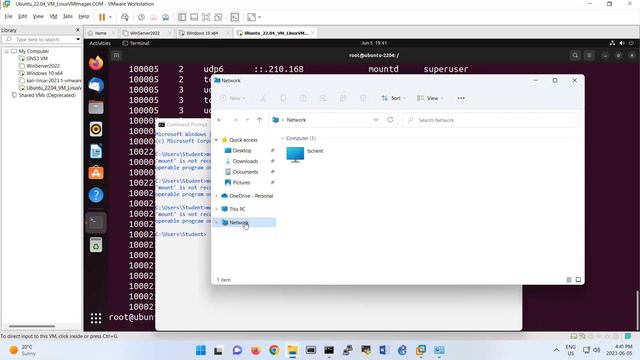The width and height of the screenshot is (640, 360).
Task: Click the terminal new tab icon
Action: [x=116, y=56]
